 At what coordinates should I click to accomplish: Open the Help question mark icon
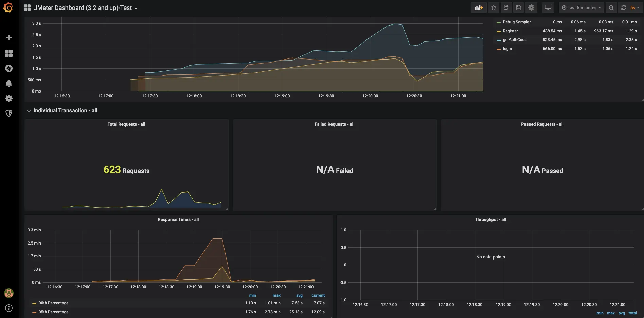9,308
